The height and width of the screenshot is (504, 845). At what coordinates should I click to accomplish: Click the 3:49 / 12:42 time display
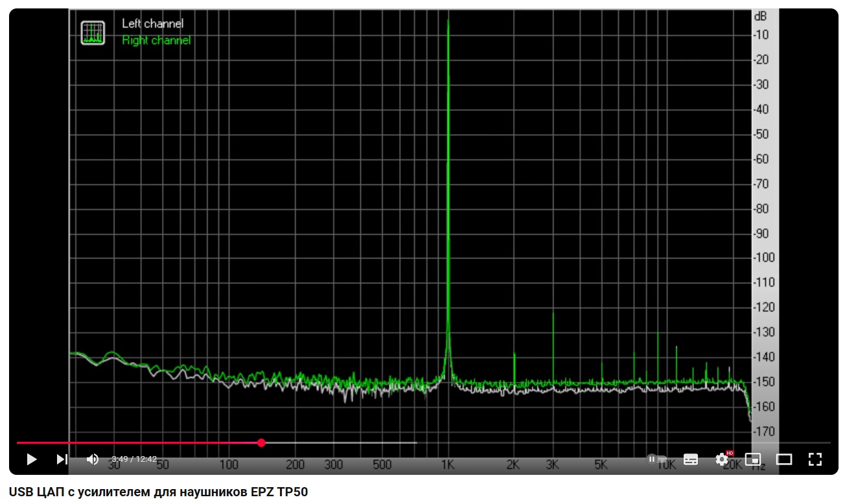134,459
